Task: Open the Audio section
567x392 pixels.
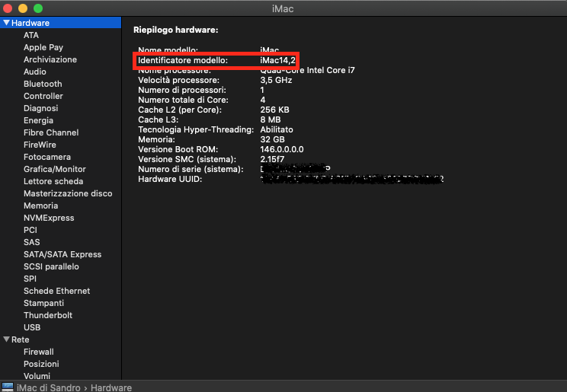Action: tap(35, 72)
